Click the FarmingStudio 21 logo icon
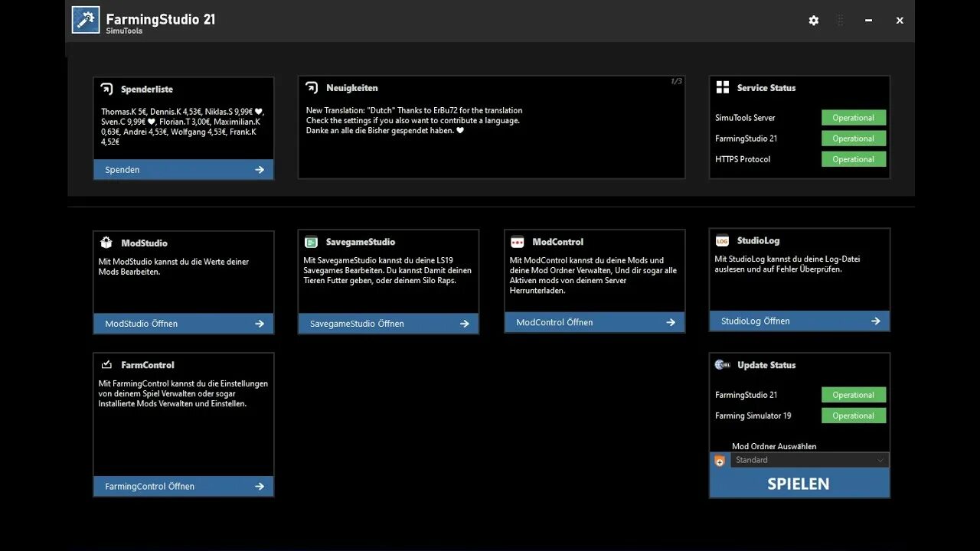Image resolution: width=980 pixels, height=551 pixels. (x=86, y=20)
